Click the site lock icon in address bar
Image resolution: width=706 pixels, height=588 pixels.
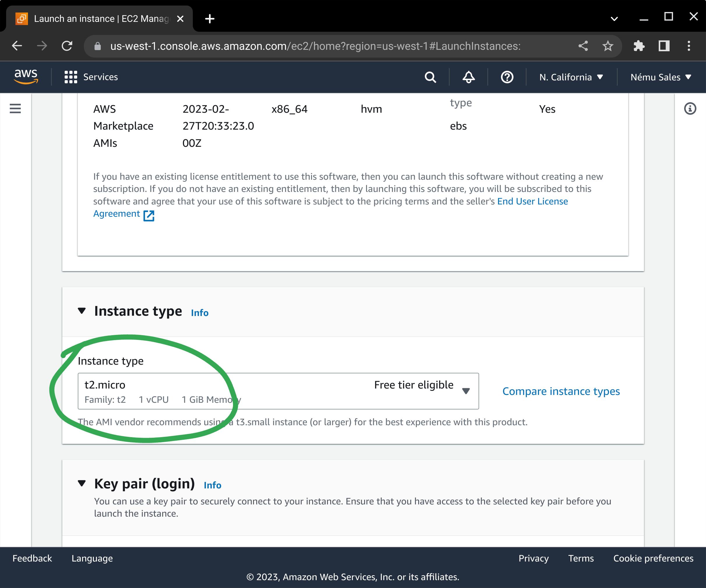(x=98, y=46)
